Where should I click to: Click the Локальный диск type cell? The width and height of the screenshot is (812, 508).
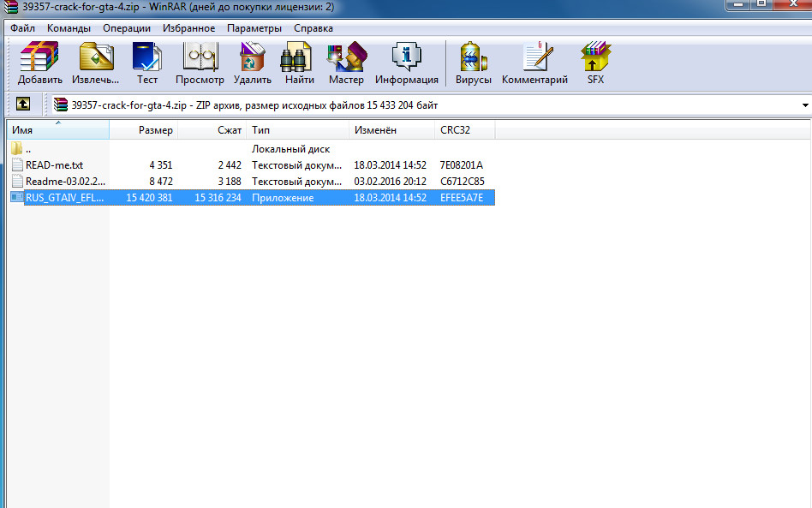[290, 149]
